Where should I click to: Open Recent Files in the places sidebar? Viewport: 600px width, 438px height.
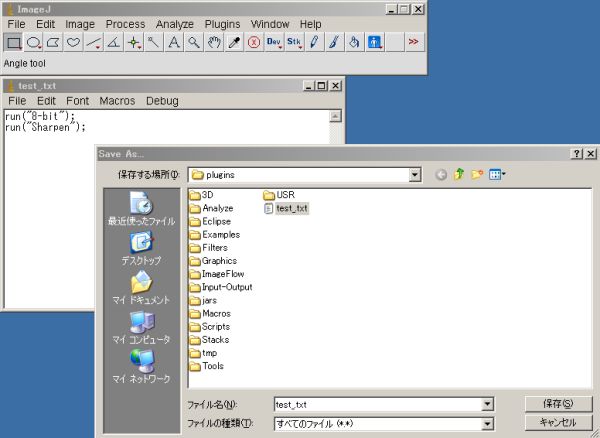click(141, 209)
